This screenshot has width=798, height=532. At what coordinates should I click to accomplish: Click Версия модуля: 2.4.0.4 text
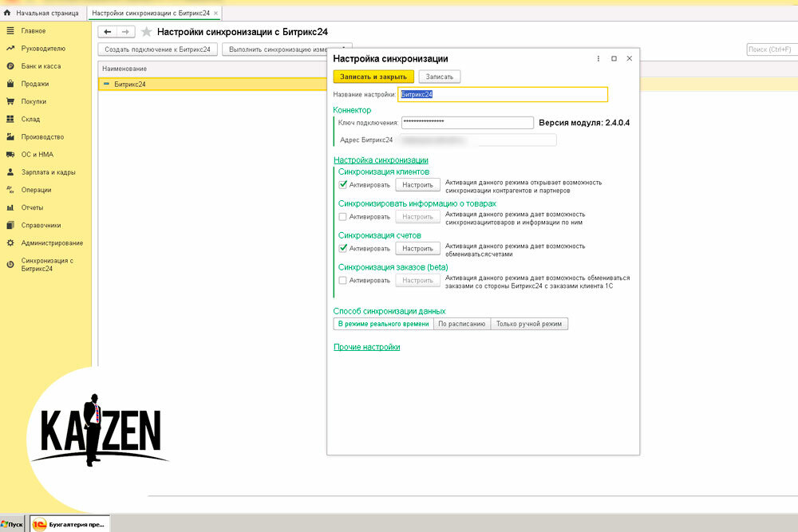tap(584, 123)
